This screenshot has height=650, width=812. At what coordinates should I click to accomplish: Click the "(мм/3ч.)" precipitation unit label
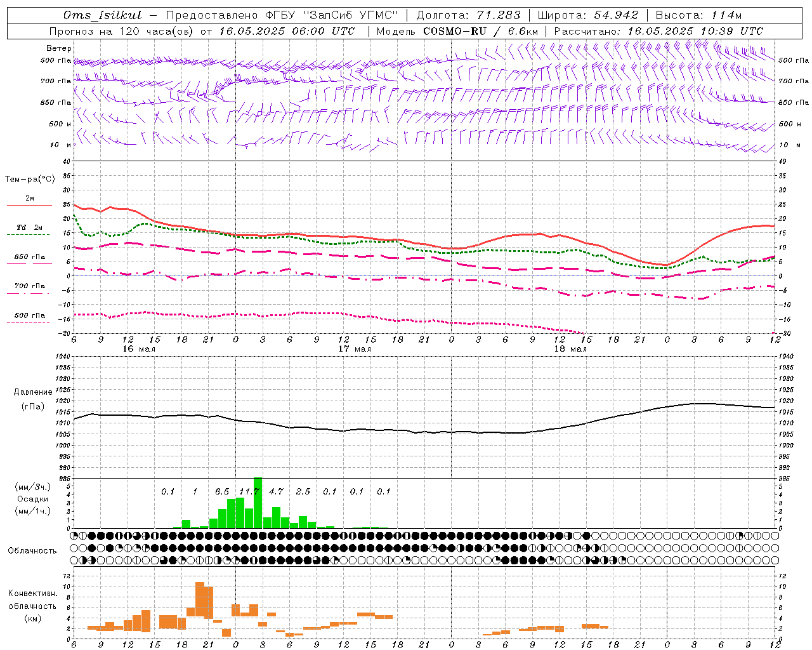[x=32, y=487]
